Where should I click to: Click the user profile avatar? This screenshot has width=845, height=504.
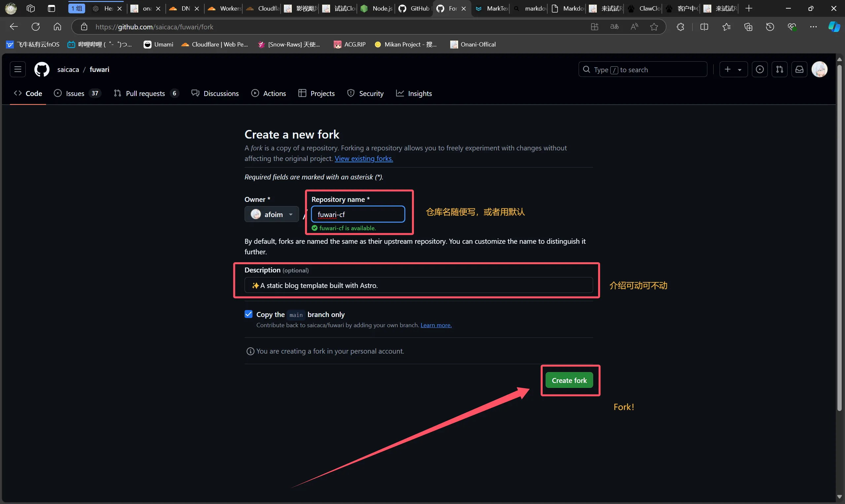coord(820,69)
